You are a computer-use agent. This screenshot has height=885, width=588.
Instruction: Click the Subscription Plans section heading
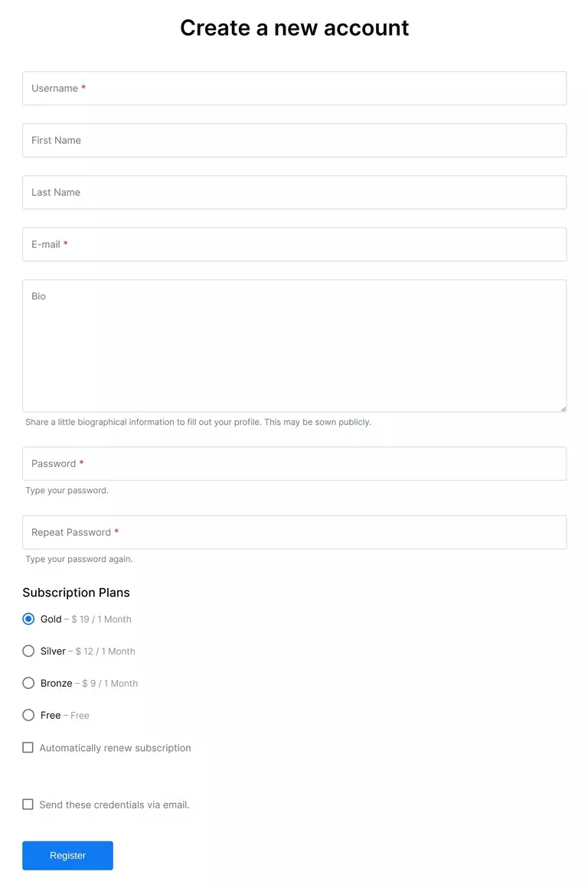tap(77, 593)
